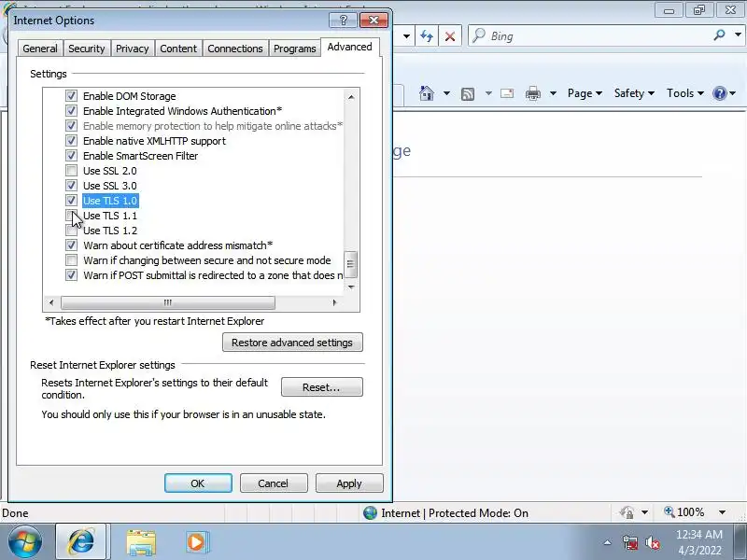Toggle Warn about certificate address mismatch

[x=71, y=245]
